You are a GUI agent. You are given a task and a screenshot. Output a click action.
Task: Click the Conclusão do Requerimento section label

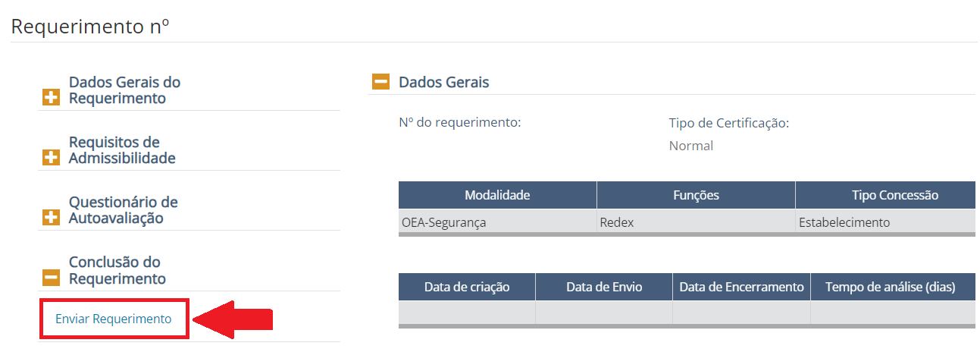pos(117,270)
